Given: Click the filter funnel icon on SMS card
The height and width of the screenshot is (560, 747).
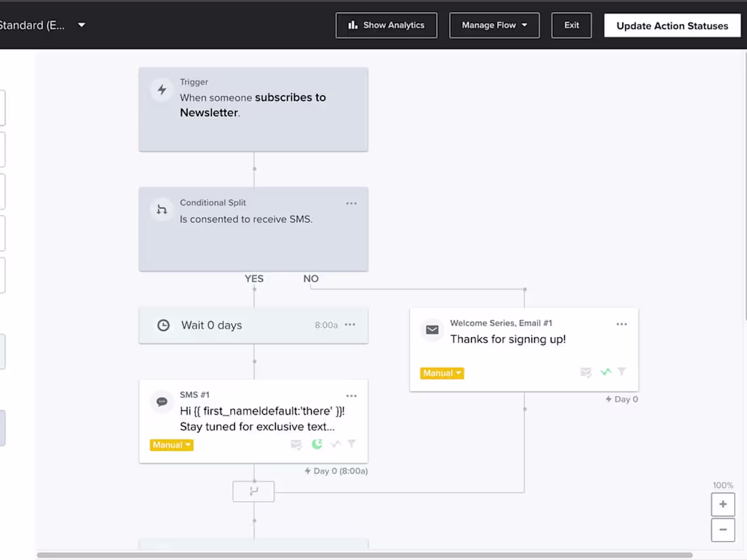Looking at the screenshot, I should (x=351, y=445).
